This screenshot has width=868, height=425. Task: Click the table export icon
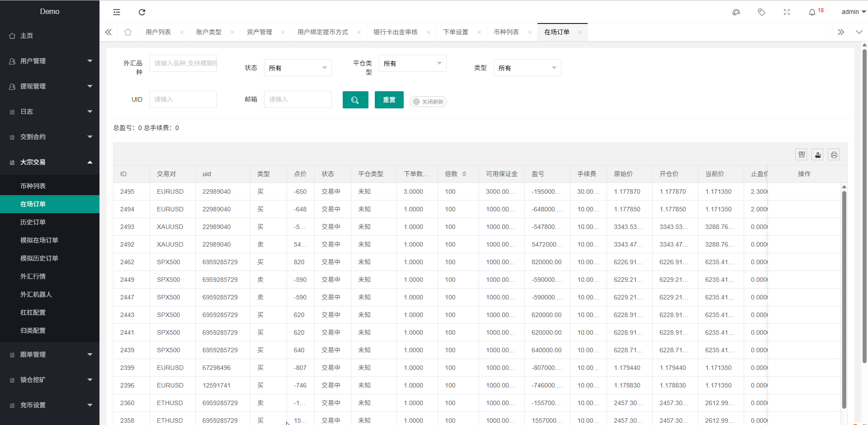817,155
